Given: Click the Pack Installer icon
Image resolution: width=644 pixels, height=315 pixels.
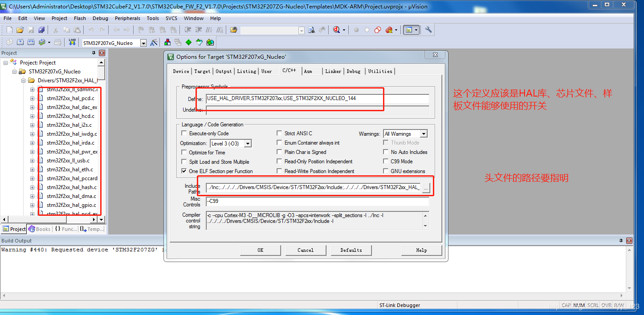Looking at the screenshot, I should coord(210,43).
